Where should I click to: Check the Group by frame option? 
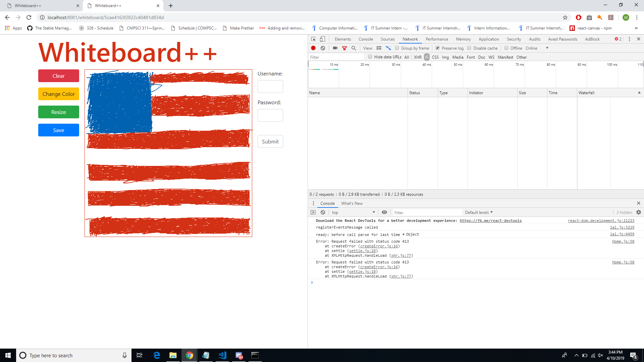(397, 48)
